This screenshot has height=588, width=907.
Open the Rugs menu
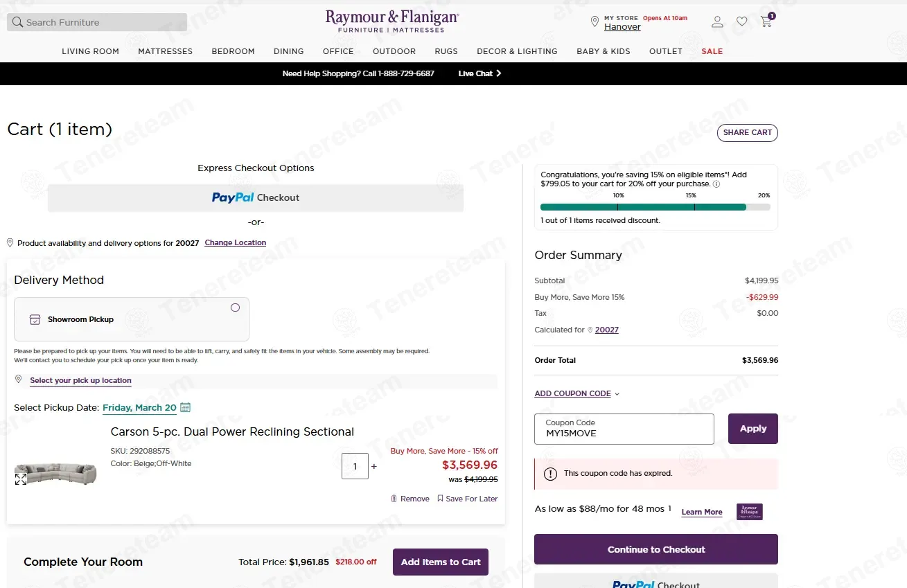pos(446,51)
